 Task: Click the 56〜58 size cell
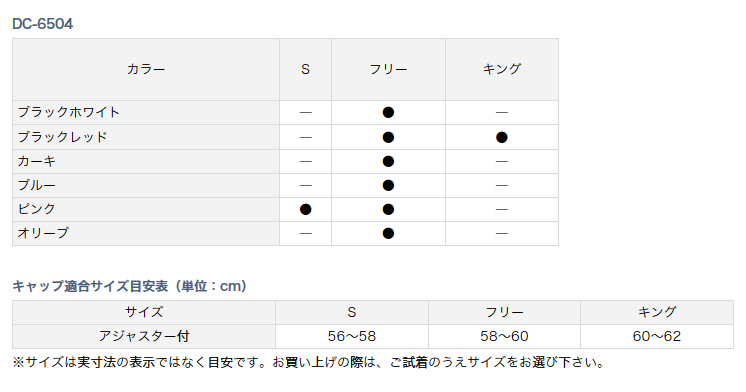(x=352, y=337)
